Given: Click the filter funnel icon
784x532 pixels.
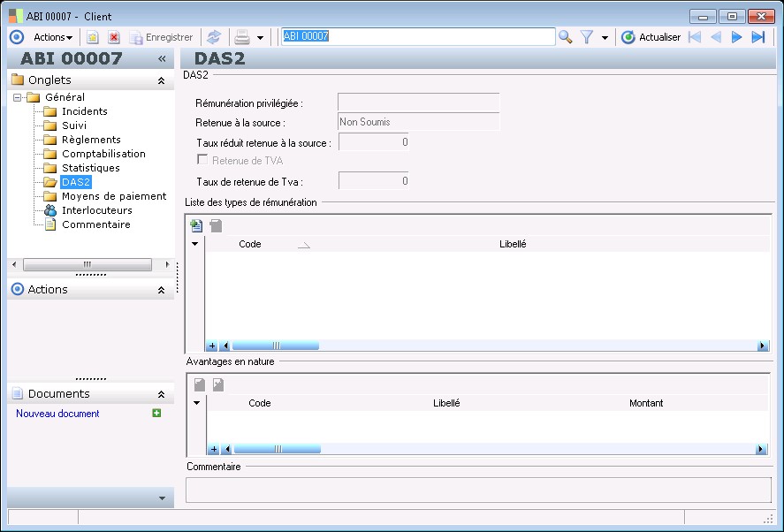Looking at the screenshot, I should pyautogui.click(x=586, y=37).
